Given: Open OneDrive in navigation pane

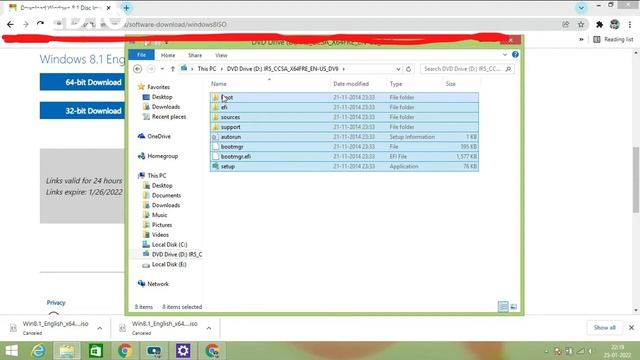Looking at the screenshot, I should [x=154, y=136].
